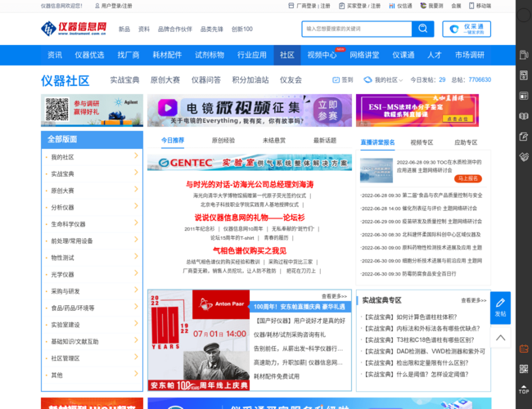532x409 pixels.
Task: Open the QR code icon in dark sidebar
Action: (x=523, y=368)
